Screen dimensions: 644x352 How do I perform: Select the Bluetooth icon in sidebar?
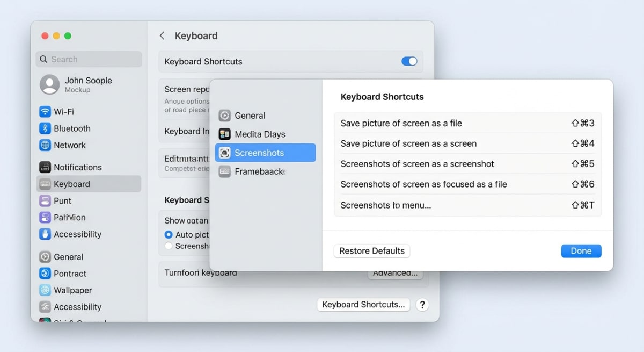point(46,128)
